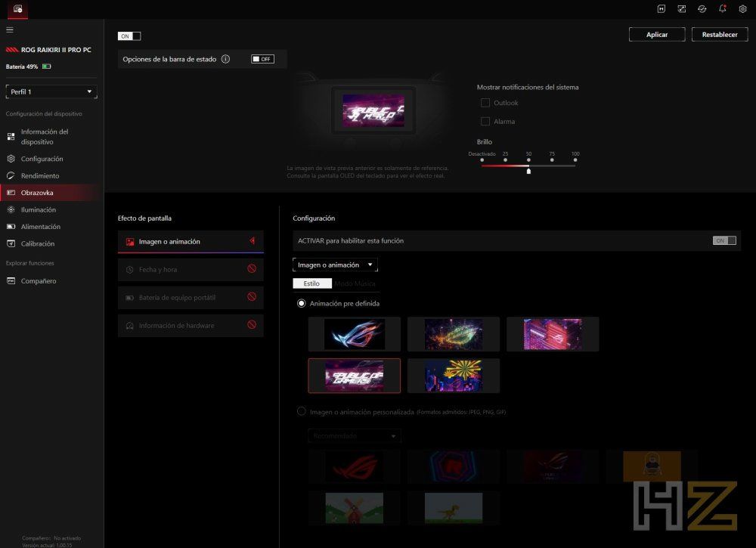Open settings gear icon in top bar

[742, 8]
